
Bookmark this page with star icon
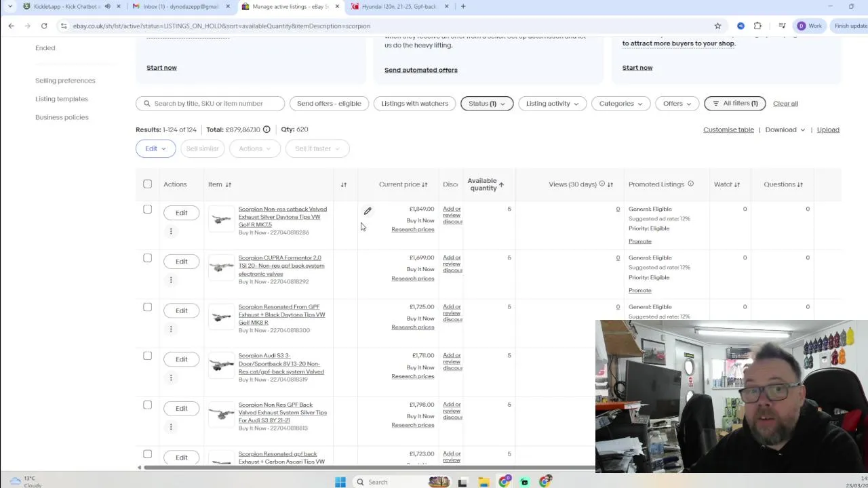click(717, 26)
